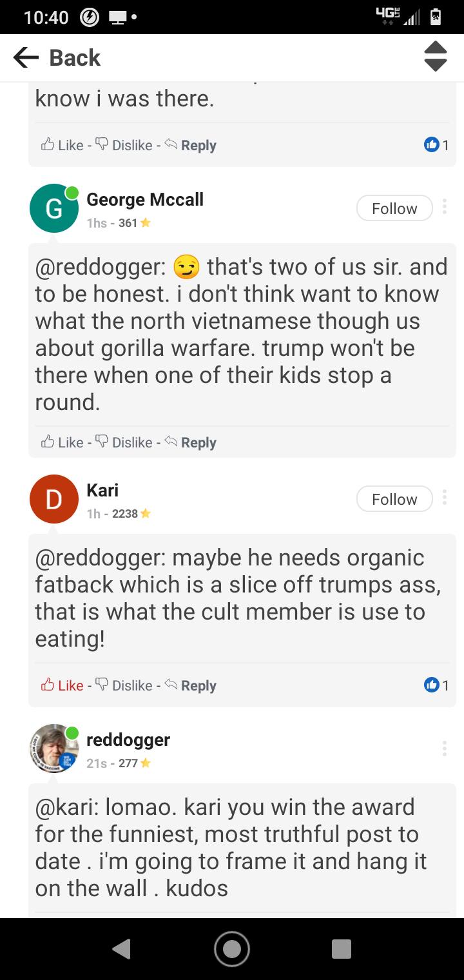The height and width of the screenshot is (980, 464).
Task: Reply to George Mccall's comment
Action: click(191, 442)
